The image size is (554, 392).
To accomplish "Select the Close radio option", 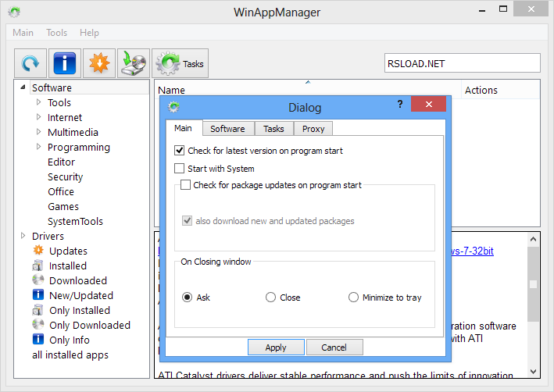I will coord(270,298).
